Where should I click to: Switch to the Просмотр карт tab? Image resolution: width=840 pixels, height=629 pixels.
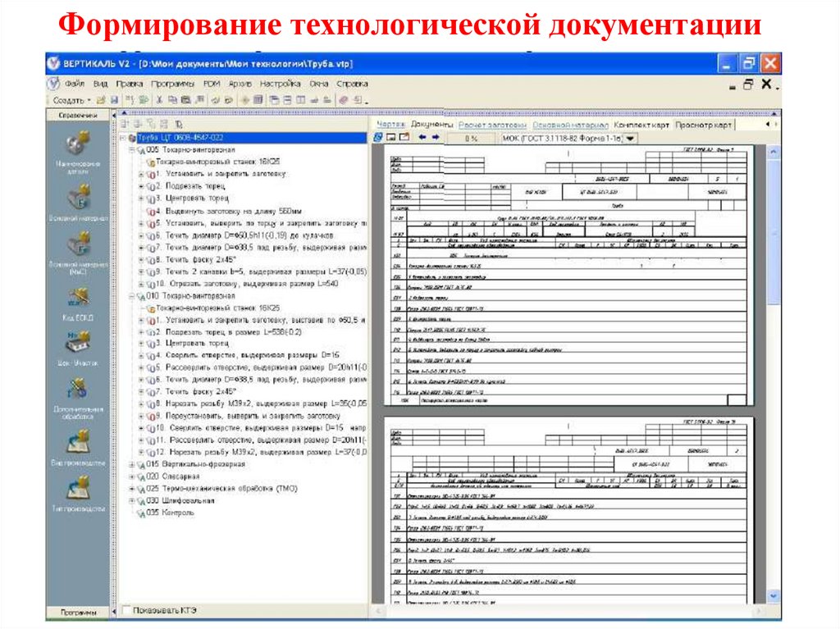[x=703, y=125]
